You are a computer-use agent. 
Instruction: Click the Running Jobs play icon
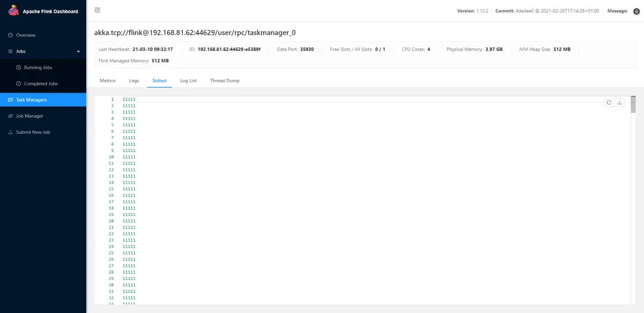(x=18, y=67)
